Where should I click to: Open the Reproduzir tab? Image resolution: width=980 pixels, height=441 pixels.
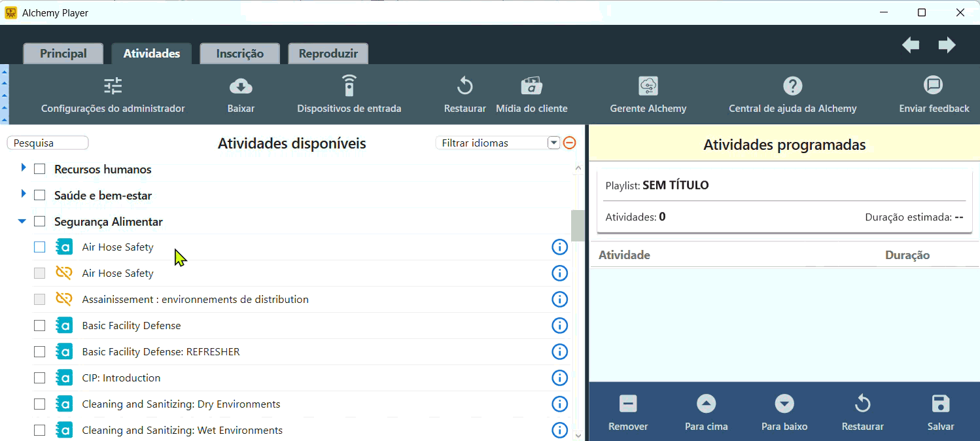[328, 54]
